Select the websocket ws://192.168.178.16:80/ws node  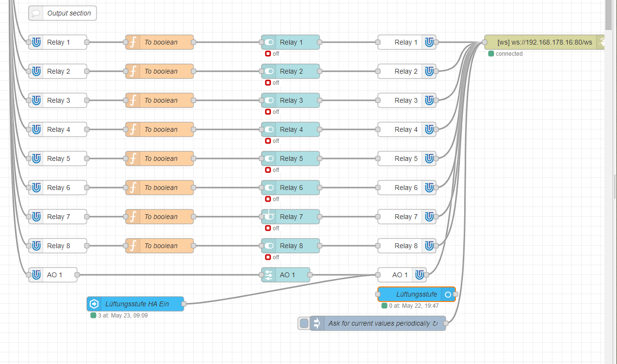[x=545, y=42]
